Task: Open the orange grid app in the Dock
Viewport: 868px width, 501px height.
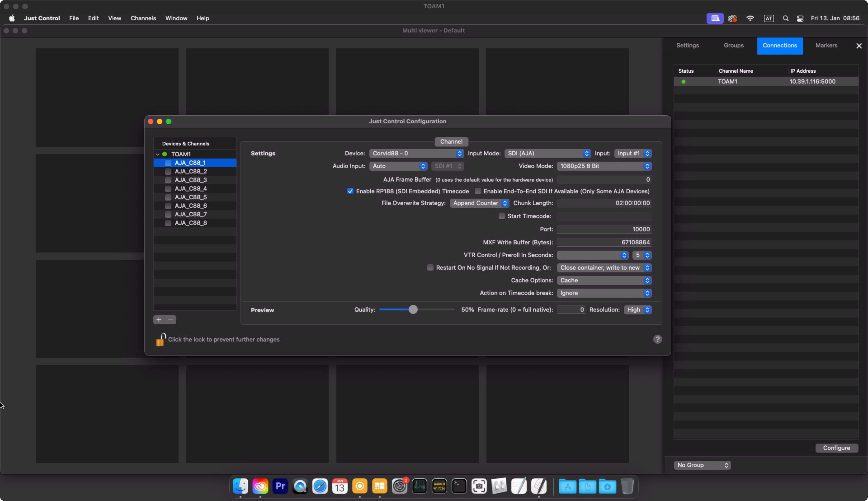Action: [x=379, y=486]
